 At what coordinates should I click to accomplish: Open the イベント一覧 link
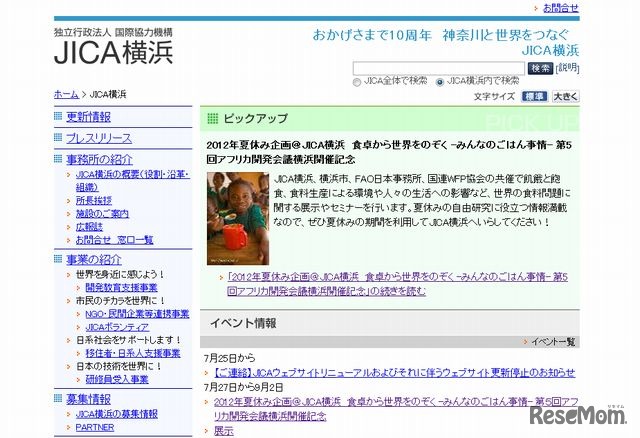tap(553, 342)
